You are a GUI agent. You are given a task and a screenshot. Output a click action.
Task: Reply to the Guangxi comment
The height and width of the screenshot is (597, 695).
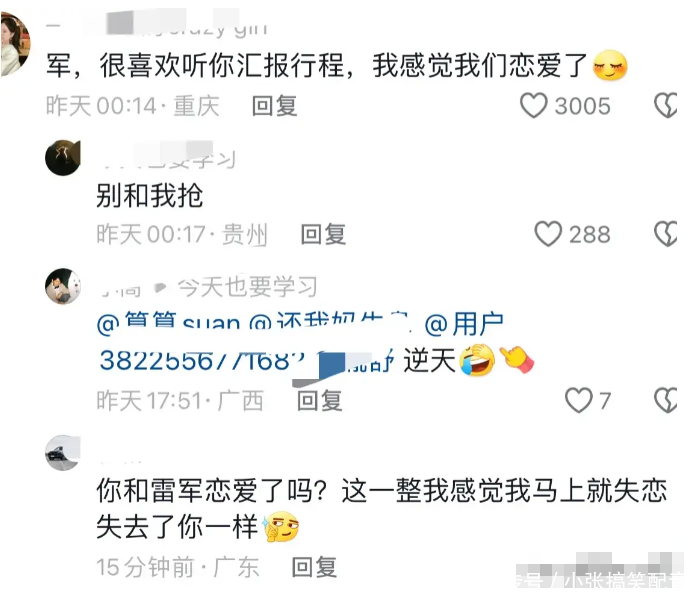pos(320,400)
